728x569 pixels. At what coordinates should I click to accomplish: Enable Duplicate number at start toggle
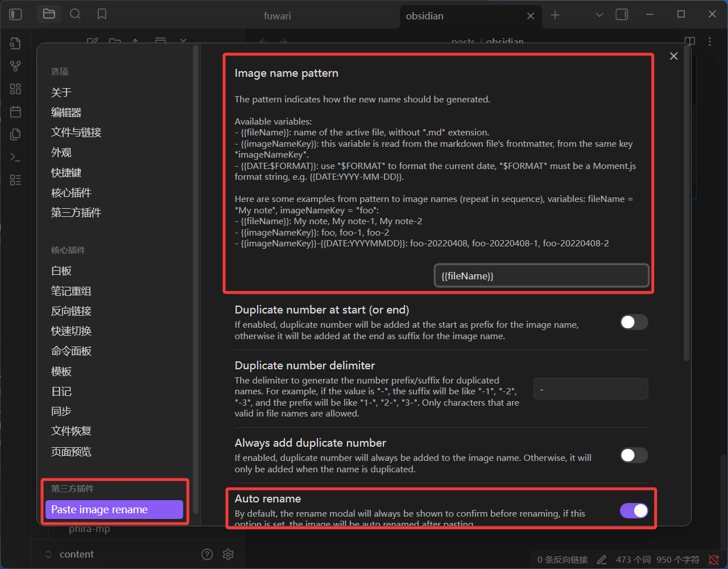click(x=634, y=322)
